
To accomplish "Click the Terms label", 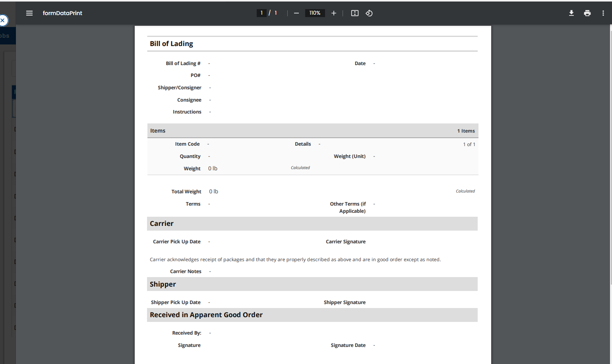I will click(193, 204).
